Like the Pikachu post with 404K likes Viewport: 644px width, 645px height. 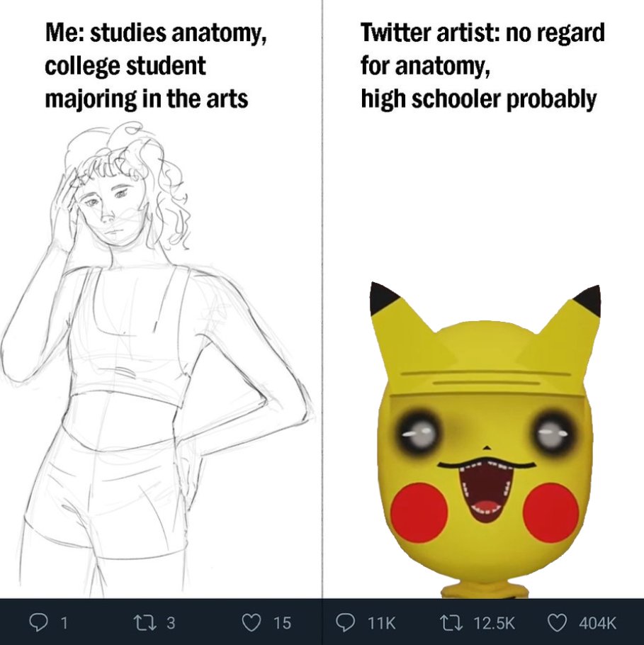coord(558,622)
